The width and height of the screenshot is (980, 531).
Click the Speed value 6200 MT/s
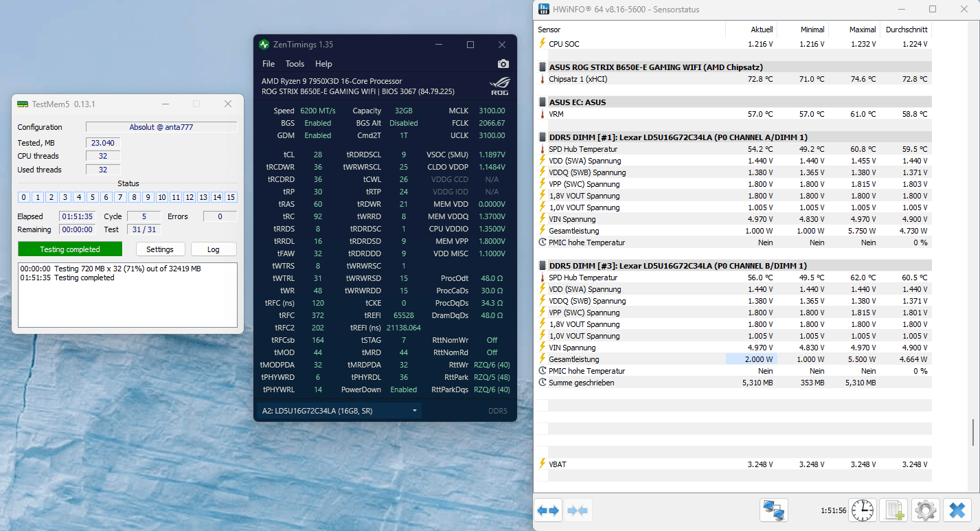tap(318, 111)
